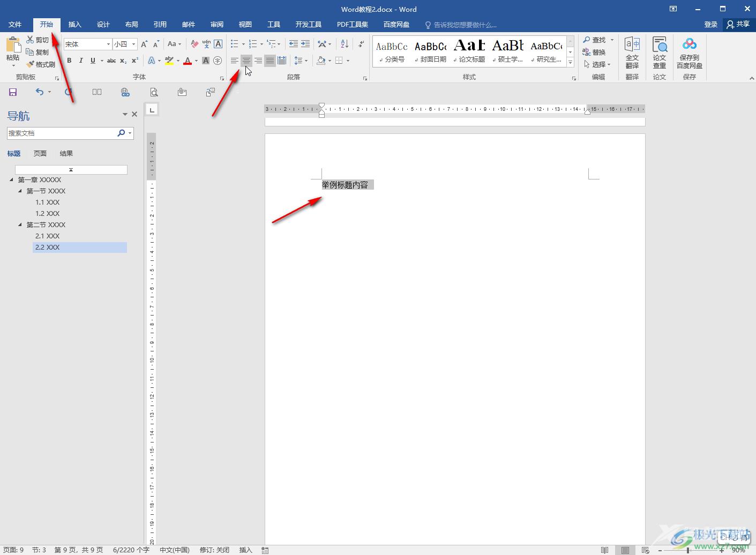Image resolution: width=756 pixels, height=555 pixels.
Task: Decrease font size with shrink-font icon
Action: 156,44
